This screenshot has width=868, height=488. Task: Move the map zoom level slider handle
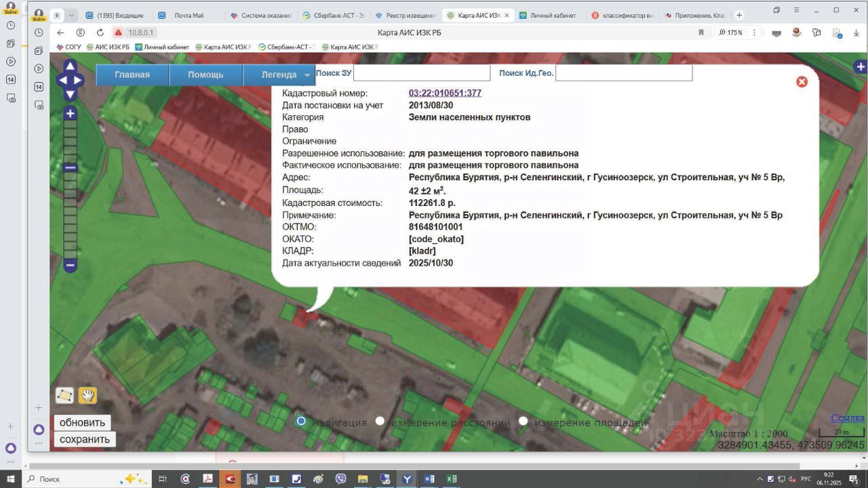click(x=70, y=167)
